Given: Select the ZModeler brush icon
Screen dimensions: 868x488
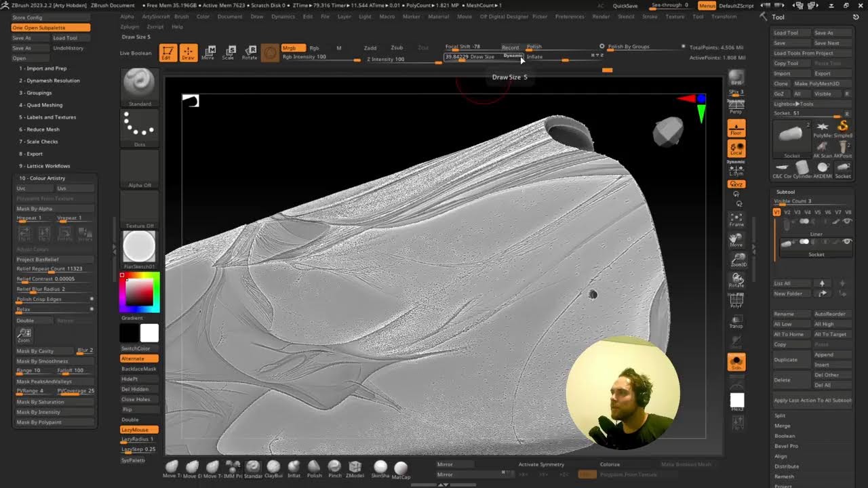Looking at the screenshot, I should pyautogui.click(x=355, y=468).
